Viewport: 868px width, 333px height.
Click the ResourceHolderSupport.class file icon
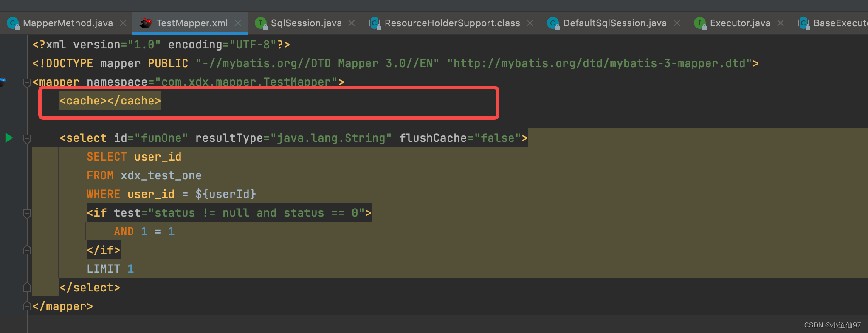point(375,23)
